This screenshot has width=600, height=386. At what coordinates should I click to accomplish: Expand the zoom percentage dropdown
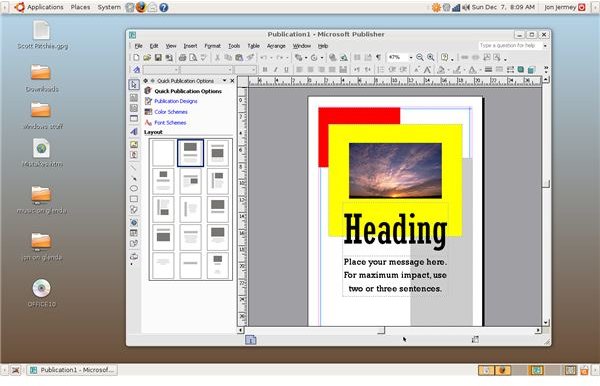tap(411, 57)
